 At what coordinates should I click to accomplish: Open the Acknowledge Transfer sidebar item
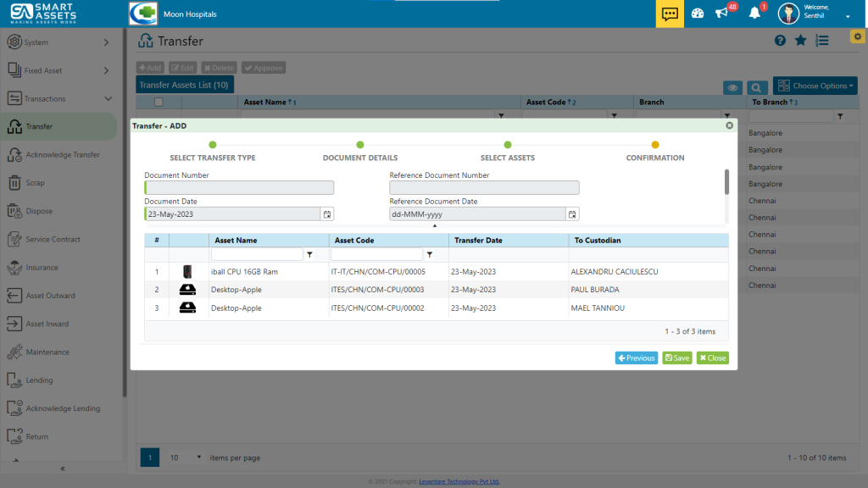click(x=59, y=154)
